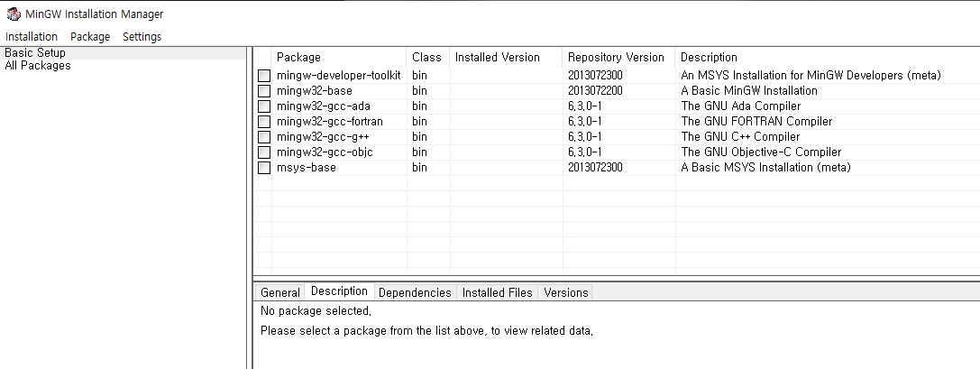980x369 pixels.
Task: Click the 6.3.0-1 version of mingw32-gcc-ada
Action: [585, 106]
